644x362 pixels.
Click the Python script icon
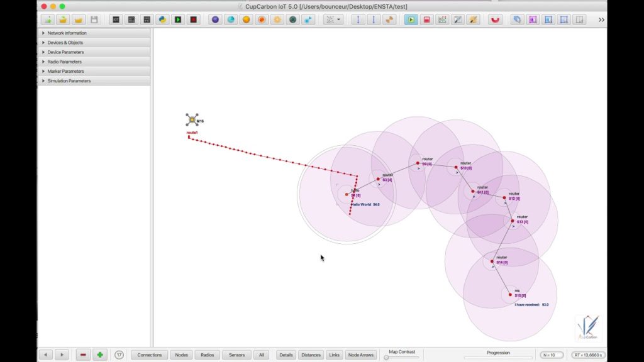point(163,19)
